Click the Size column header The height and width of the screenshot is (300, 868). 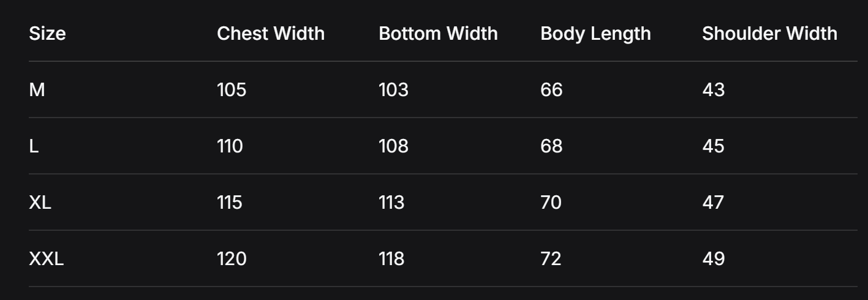(47, 34)
